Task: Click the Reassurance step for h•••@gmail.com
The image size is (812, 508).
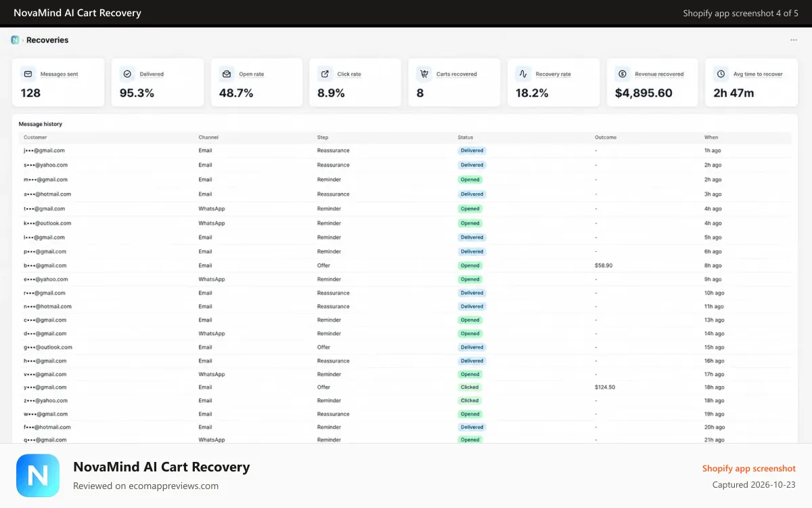Action: point(334,360)
